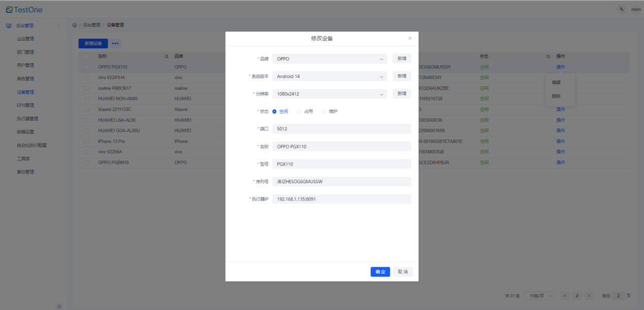This screenshot has height=310, width=644.
Task: Open 用户管理 in the sidebar
Action: click(x=25, y=65)
